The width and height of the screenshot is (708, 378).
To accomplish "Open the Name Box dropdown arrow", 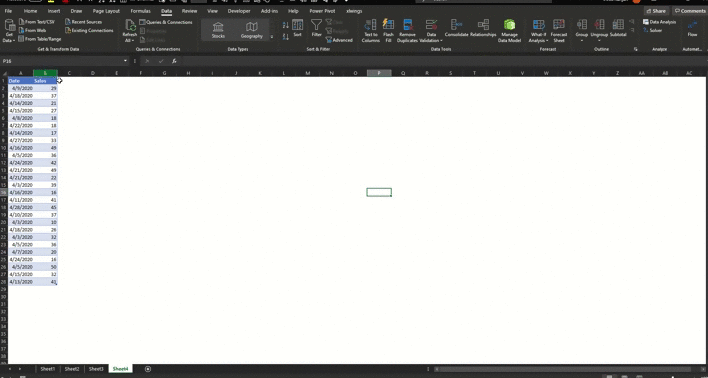I will coord(125,61).
